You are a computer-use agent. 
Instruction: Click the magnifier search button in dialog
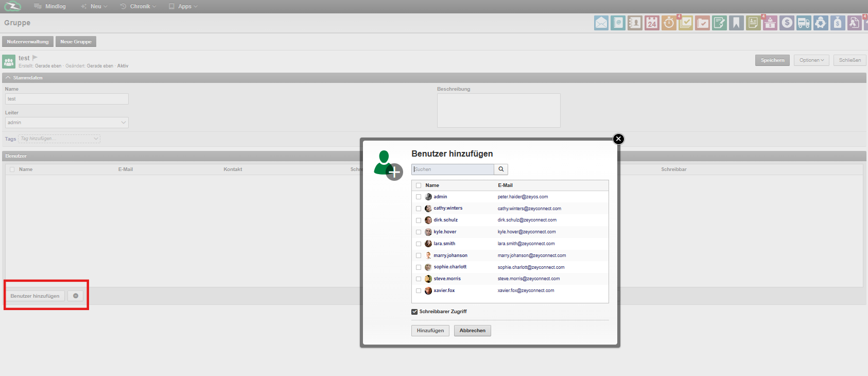click(501, 169)
